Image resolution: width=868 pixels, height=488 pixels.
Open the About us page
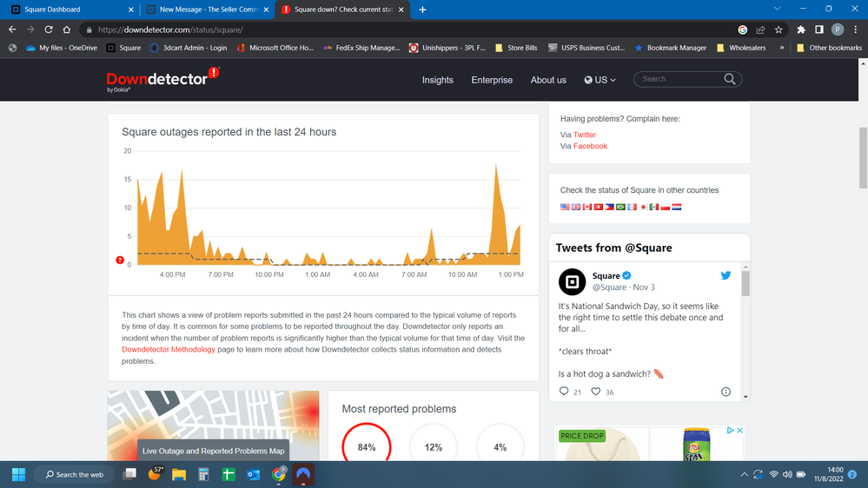coord(548,80)
